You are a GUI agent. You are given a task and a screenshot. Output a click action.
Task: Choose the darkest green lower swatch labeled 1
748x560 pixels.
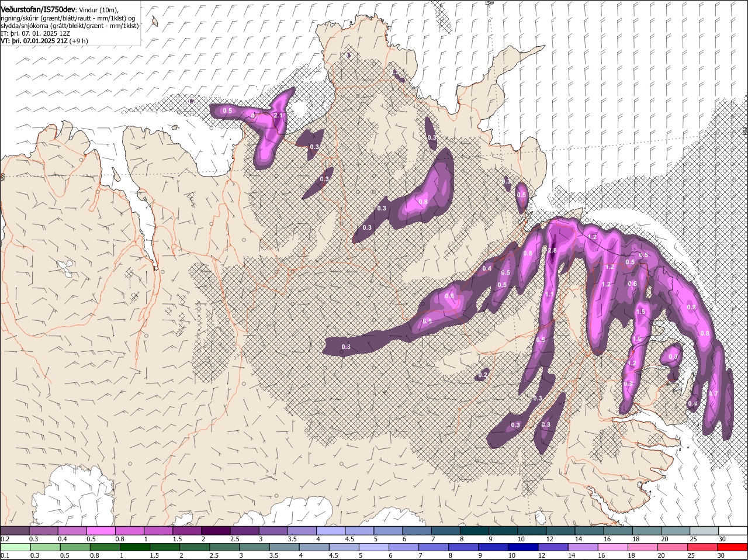pyautogui.click(x=135, y=547)
